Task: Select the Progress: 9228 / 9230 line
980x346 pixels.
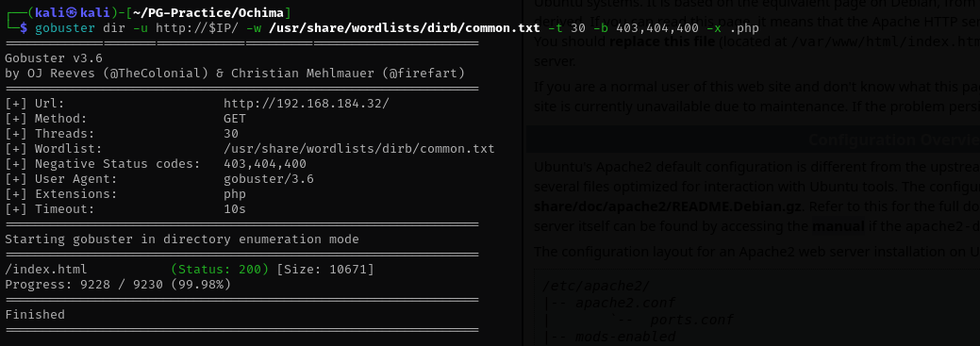Action: [x=118, y=284]
